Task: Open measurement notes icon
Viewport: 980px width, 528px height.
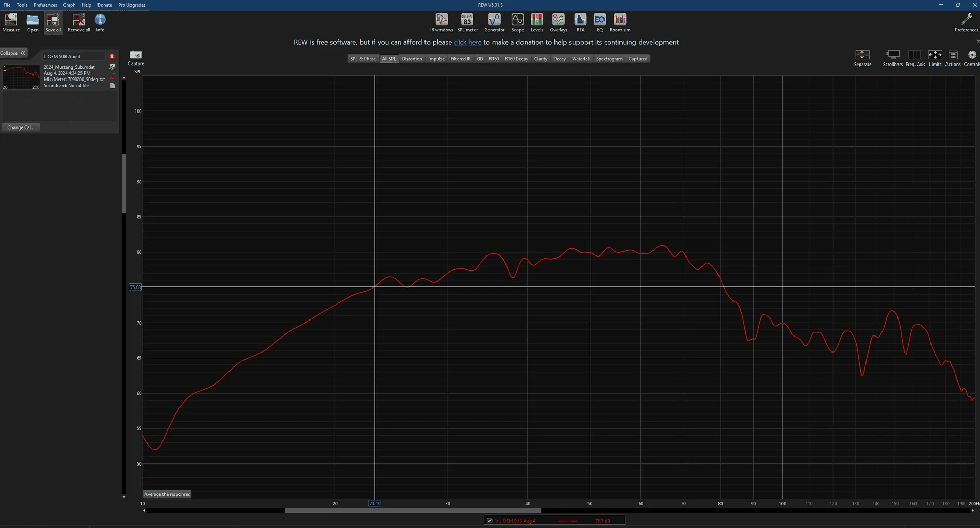Action: [x=112, y=67]
